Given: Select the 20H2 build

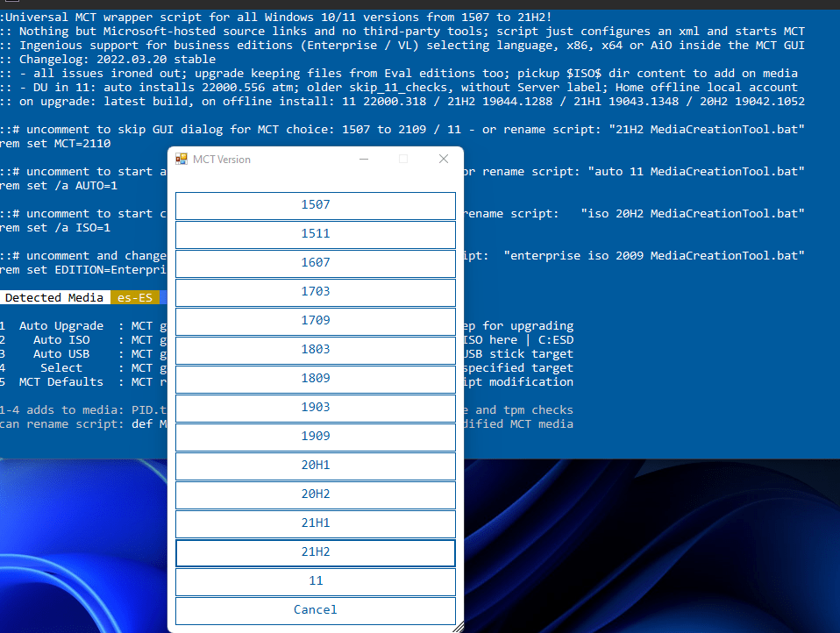Looking at the screenshot, I should (x=316, y=494).
